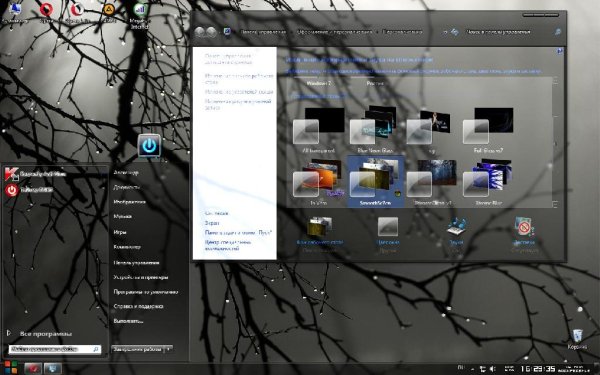Click Оформление и персонализация breadcrumb

(335, 32)
